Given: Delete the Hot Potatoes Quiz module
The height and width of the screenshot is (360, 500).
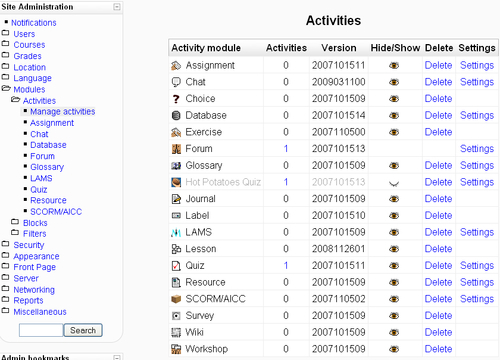Looking at the screenshot, I should coord(438,182).
